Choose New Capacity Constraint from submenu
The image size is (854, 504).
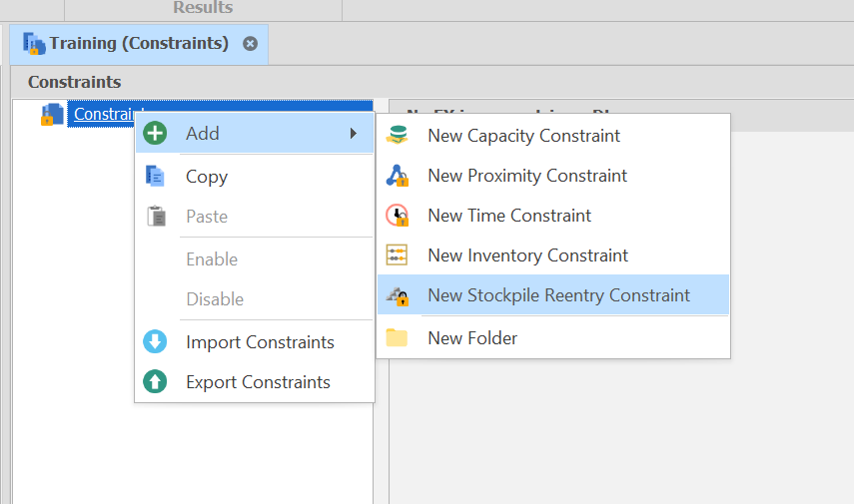(523, 136)
